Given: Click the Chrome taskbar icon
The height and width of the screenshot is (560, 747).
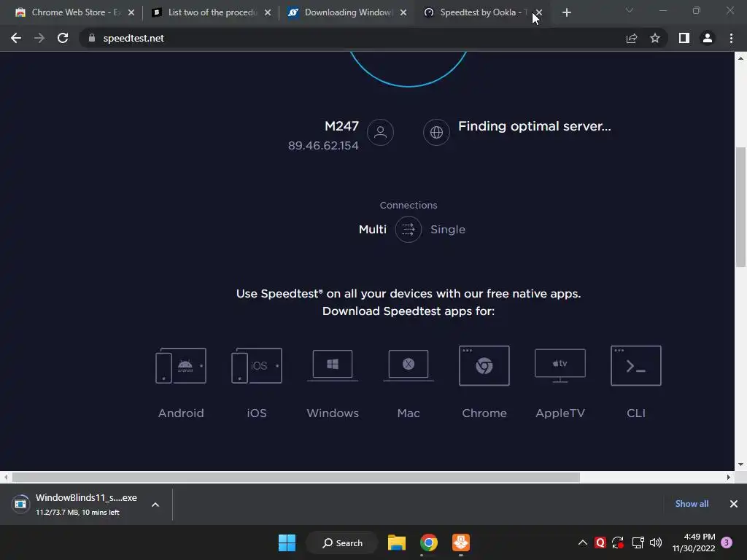Looking at the screenshot, I should coord(429,542).
